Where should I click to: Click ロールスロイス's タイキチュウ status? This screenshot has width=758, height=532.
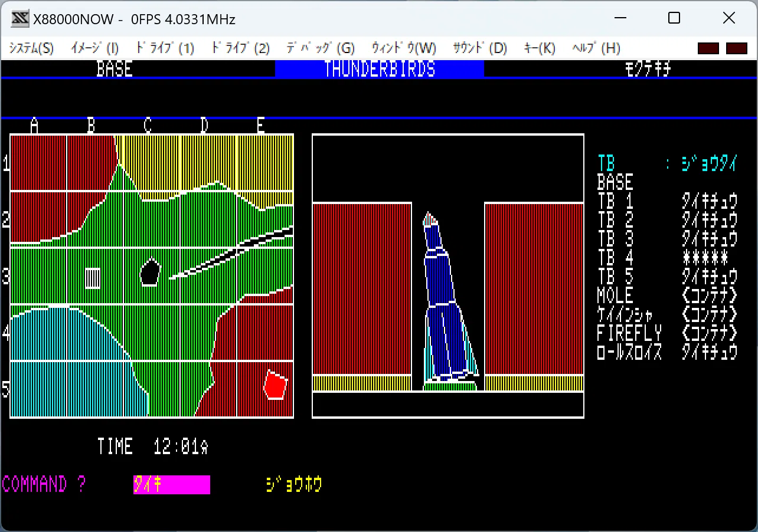tap(710, 352)
